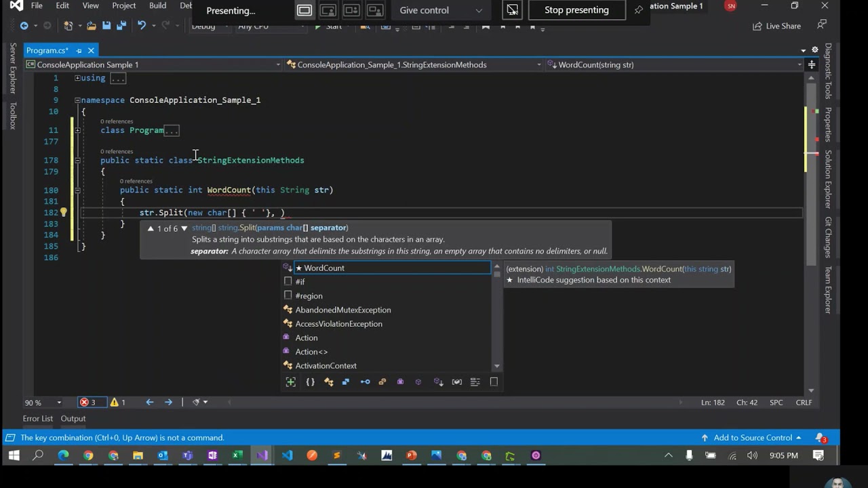Click the code cleanup broom icon

coord(196,402)
